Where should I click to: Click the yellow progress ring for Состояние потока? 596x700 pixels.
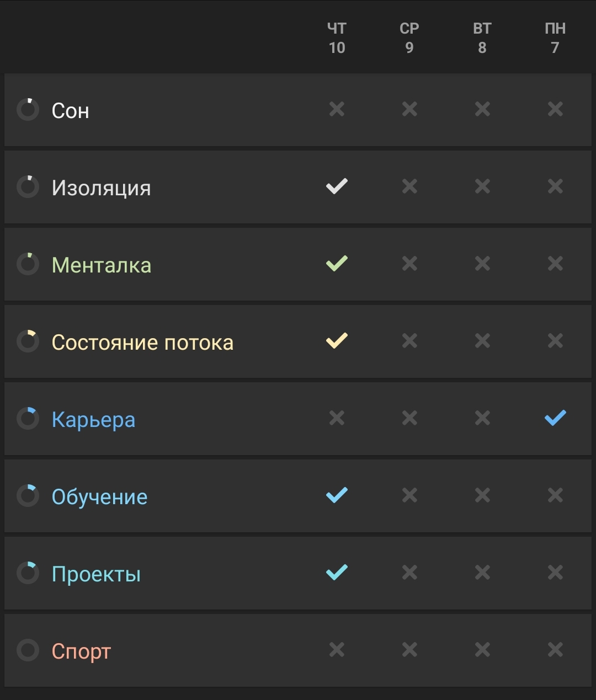coord(28,341)
